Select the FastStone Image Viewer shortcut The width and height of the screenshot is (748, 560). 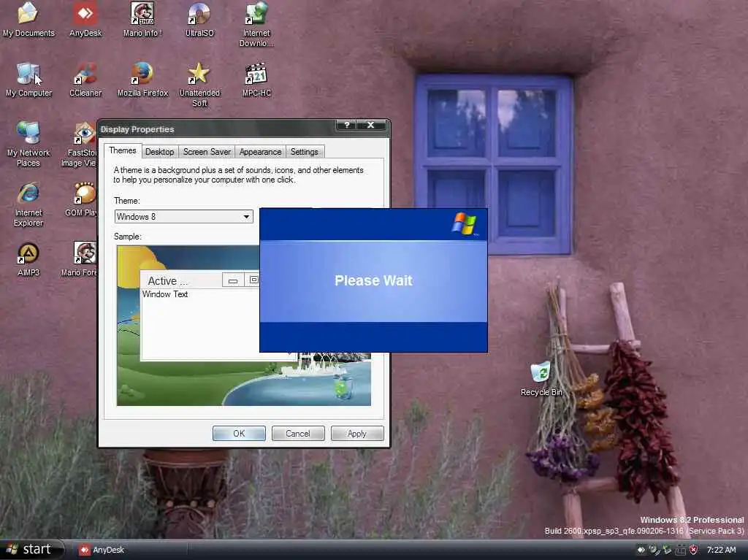pyautogui.click(x=79, y=144)
